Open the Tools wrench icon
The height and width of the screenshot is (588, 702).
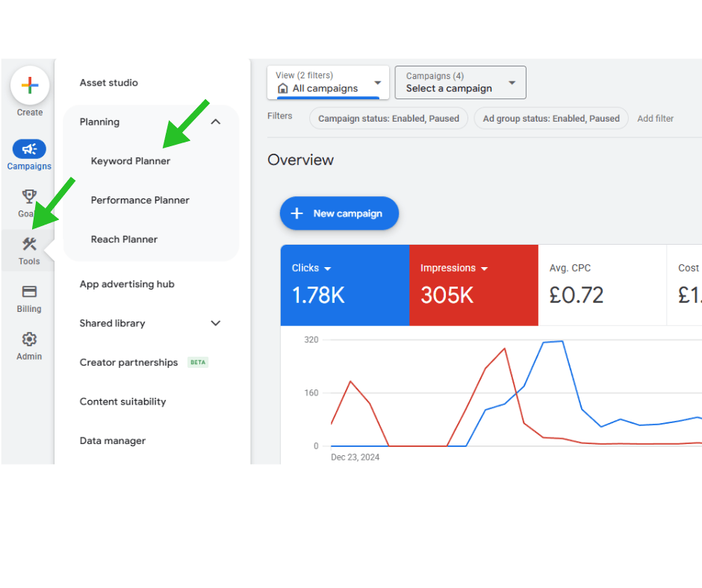pyautogui.click(x=29, y=245)
